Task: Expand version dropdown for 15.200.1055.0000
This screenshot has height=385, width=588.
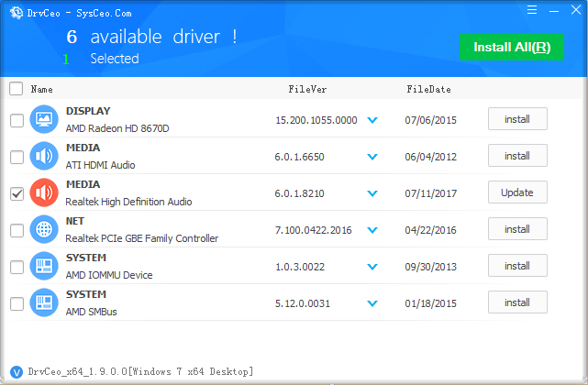Action: pyautogui.click(x=372, y=120)
